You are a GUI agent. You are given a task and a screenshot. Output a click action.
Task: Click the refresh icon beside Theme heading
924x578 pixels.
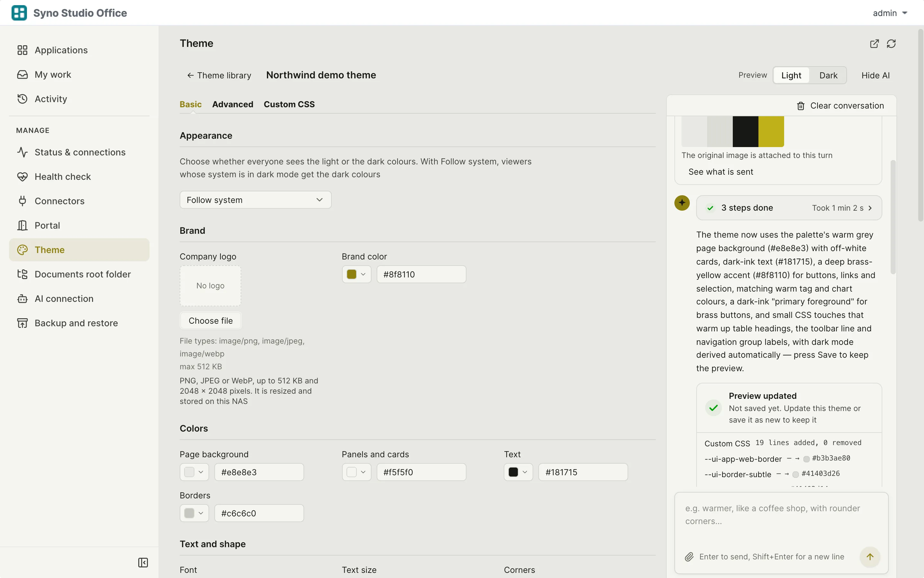[891, 44]
